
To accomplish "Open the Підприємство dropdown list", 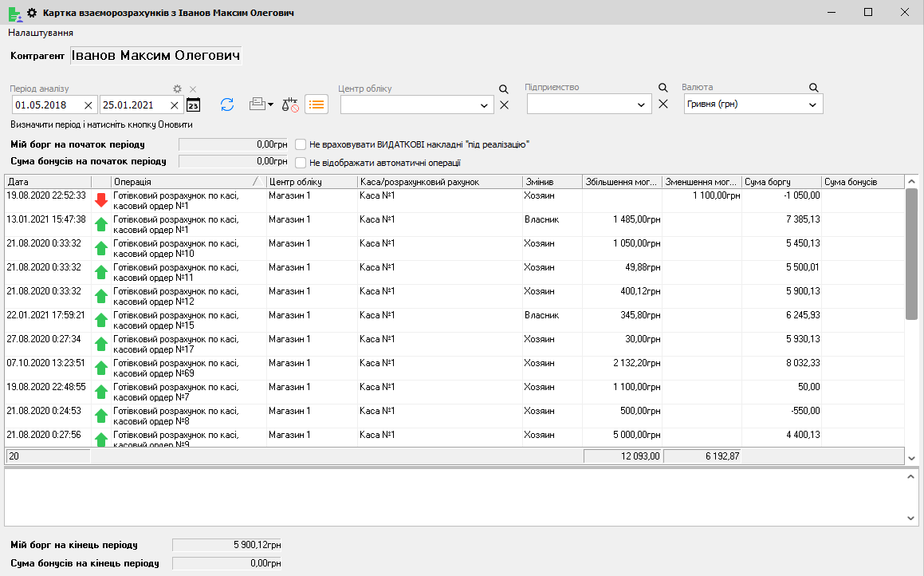I will click(643, 105).
